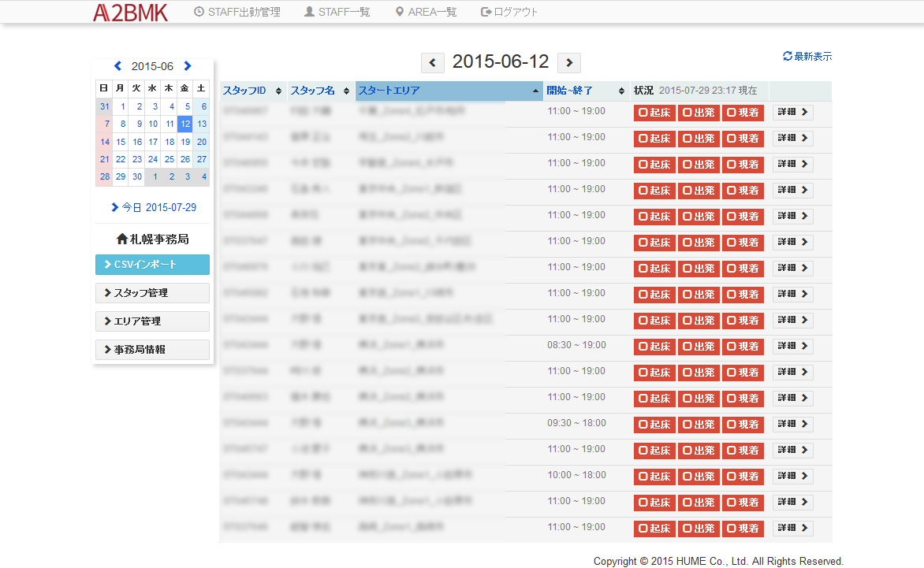
Task: Go to next month in mini calendar
Action: [188, 66]
